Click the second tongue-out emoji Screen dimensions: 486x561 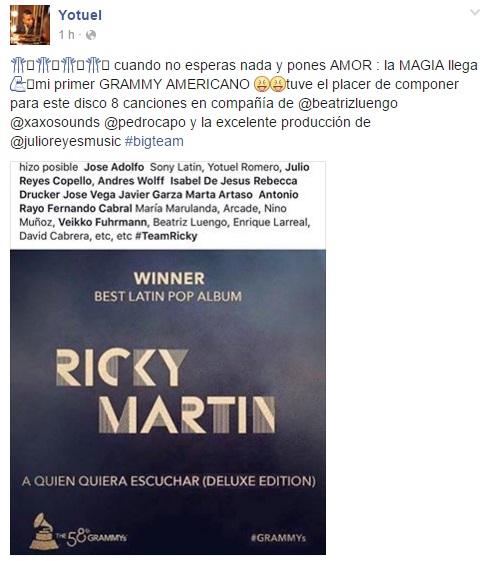[277, 84]
